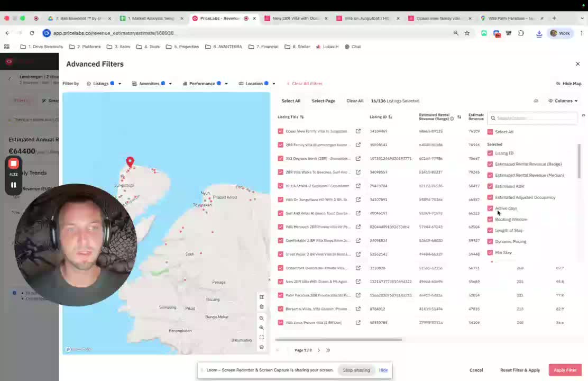Uncheck Palm Paradise 2BR Private Villa checkbox
The height and width of the screenshot is (381, 588).
coord(280,295)
